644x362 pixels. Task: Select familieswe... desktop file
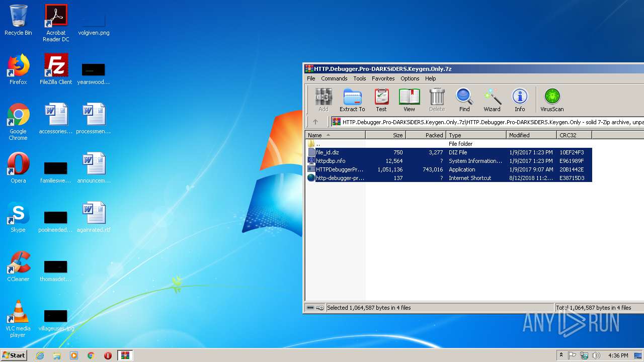(x=56, y=172)
